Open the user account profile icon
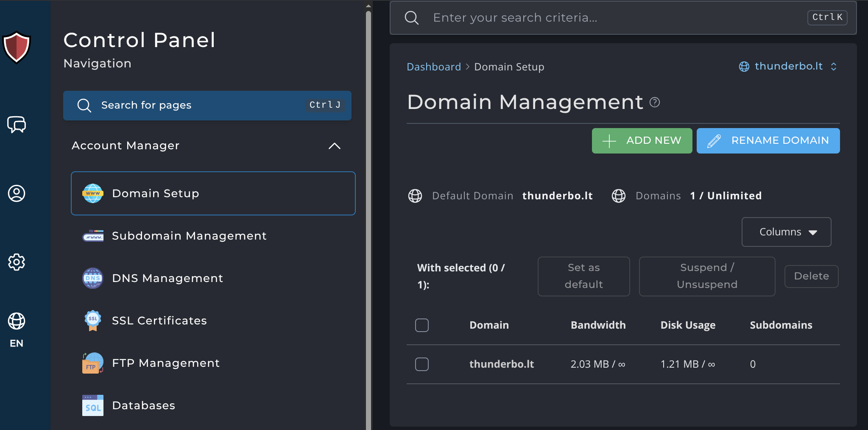The height and width of the screenshot is (430, 868). pyautogui.click(x=17, y=193)
